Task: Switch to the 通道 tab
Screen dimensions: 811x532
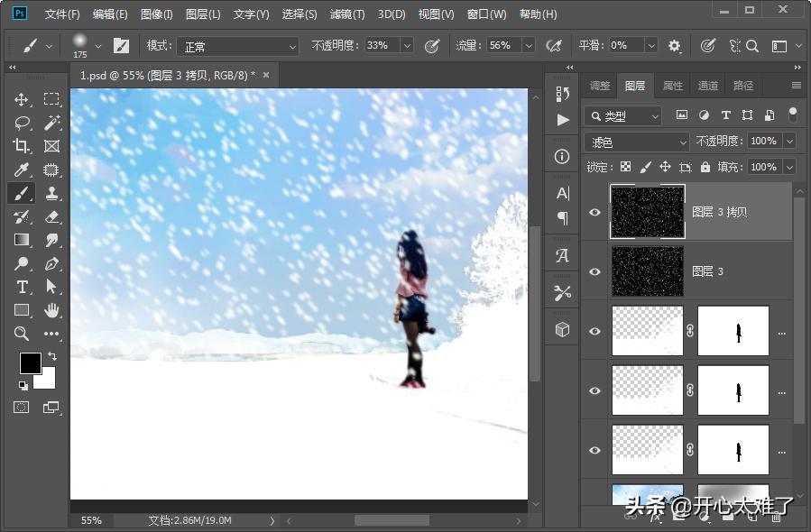Action: click(707, 85)
